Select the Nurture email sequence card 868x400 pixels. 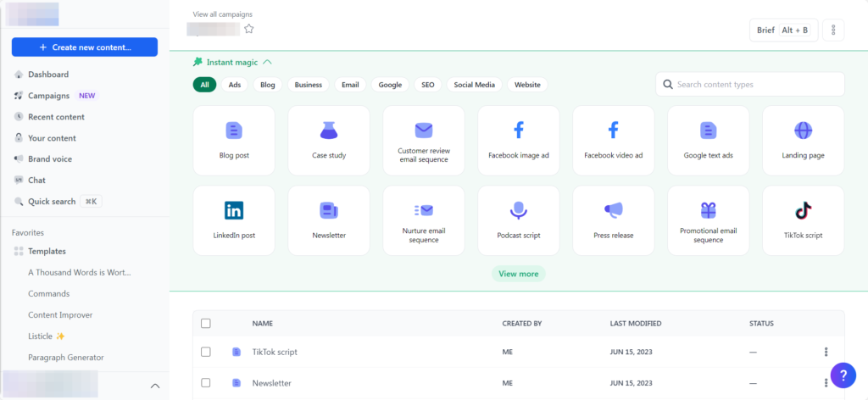click(x=424, y=220)
